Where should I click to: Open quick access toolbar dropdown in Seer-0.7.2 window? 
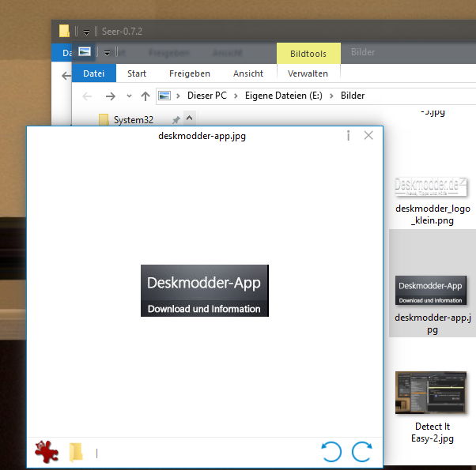click(x=86, y=32)
